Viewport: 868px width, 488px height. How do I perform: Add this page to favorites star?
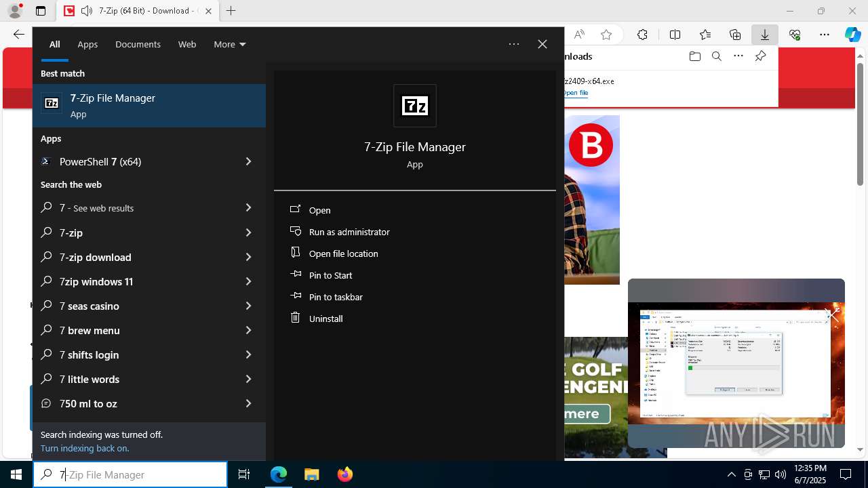[x=606, y=35]
